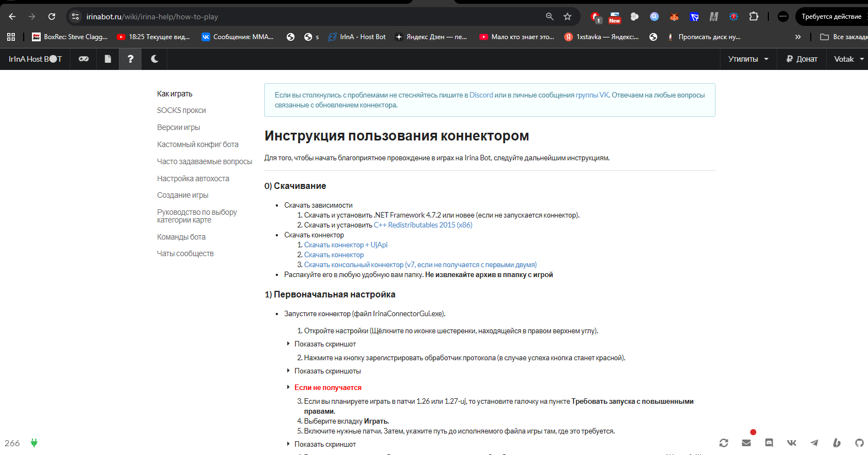
Task: Open the browser extensions puzzle icon
Action: click(754, 17)
